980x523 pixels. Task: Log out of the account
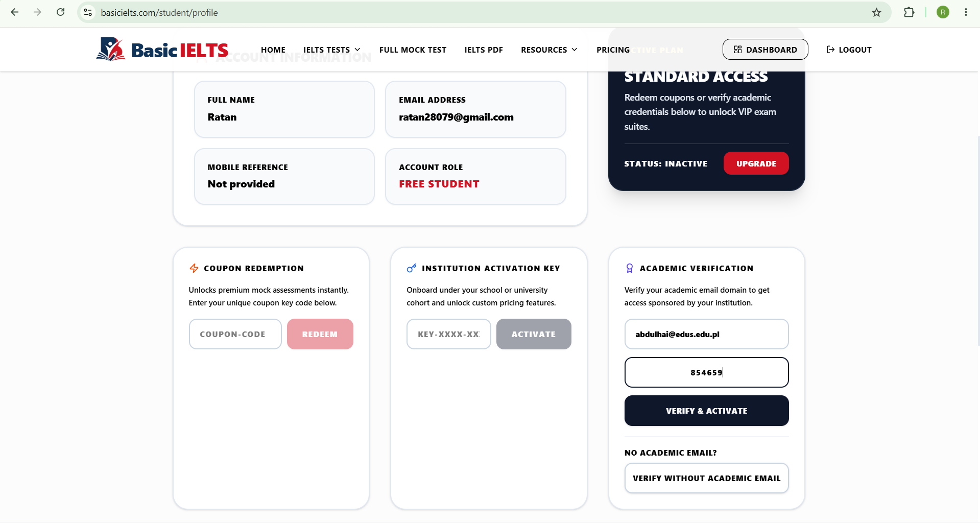click(x=849, y=50)
